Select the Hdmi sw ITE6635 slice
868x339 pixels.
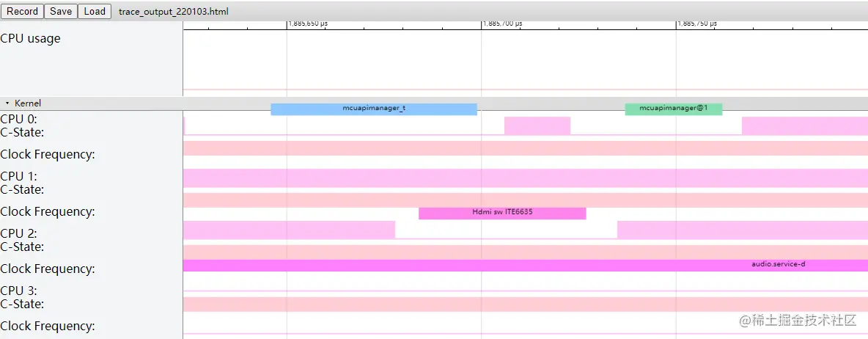click(502, 212)
